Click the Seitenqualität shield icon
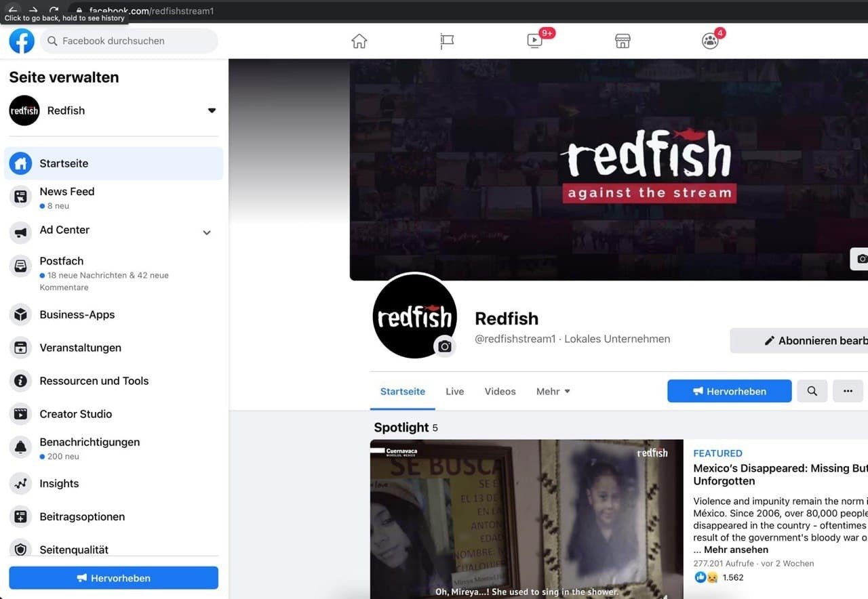 21,549
